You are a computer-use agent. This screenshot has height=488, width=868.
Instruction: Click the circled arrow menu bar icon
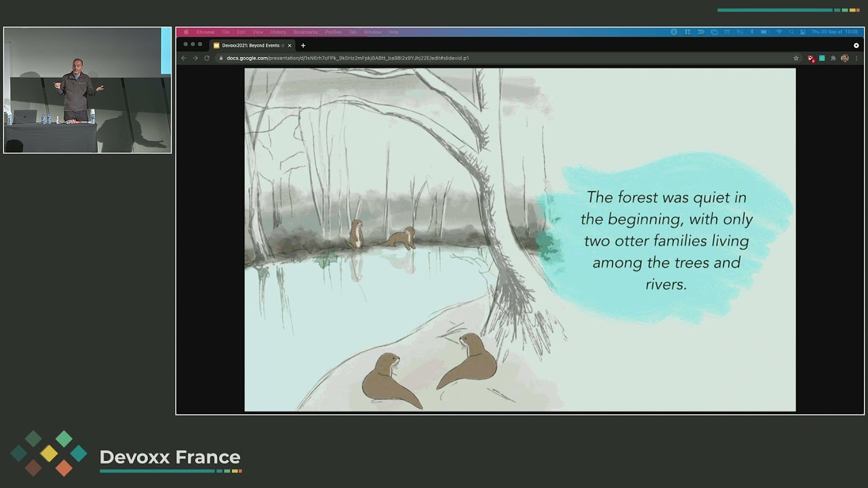tap(674, 32)
